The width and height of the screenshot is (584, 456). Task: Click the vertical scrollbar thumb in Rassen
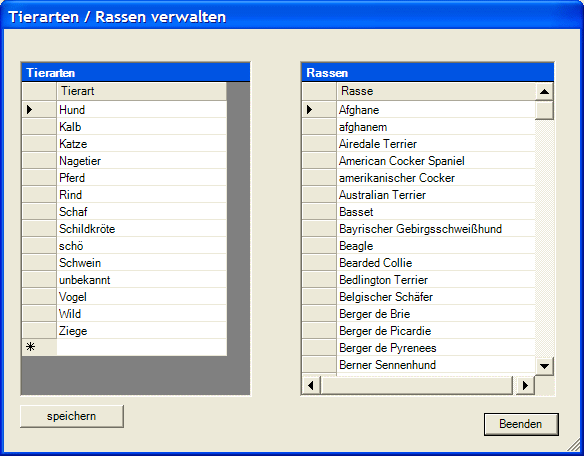click(544, 110)
